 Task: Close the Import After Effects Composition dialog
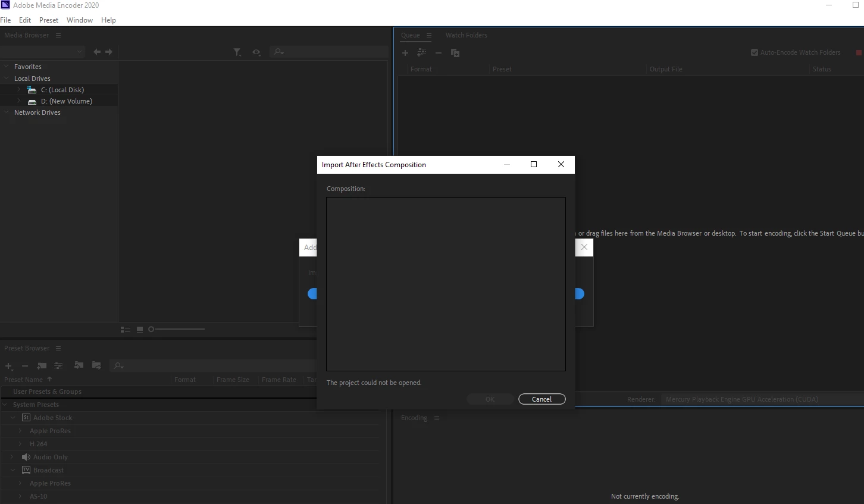(x=561, y=164)
